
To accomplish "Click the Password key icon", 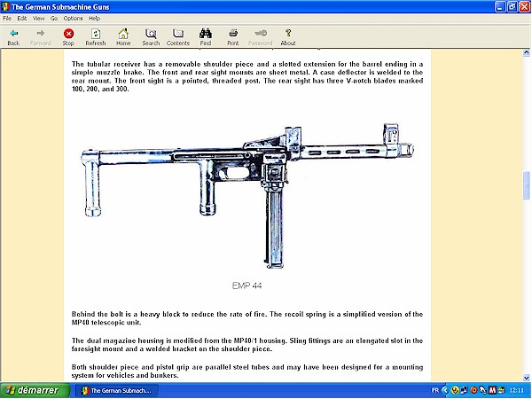I will [x=260, y=36].
